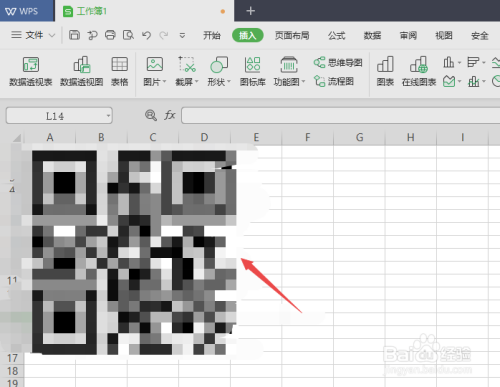
Task: Click the bar chart type icon
Action: pos(473,62)
